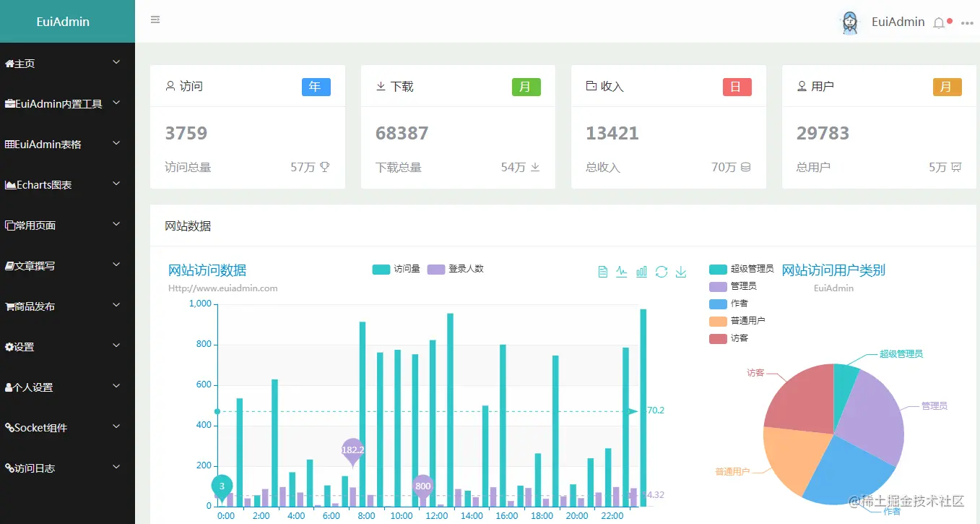Toggle 管理员 in pie legend
This screenshot has width=980, height=524.
[x=732, y=286]
